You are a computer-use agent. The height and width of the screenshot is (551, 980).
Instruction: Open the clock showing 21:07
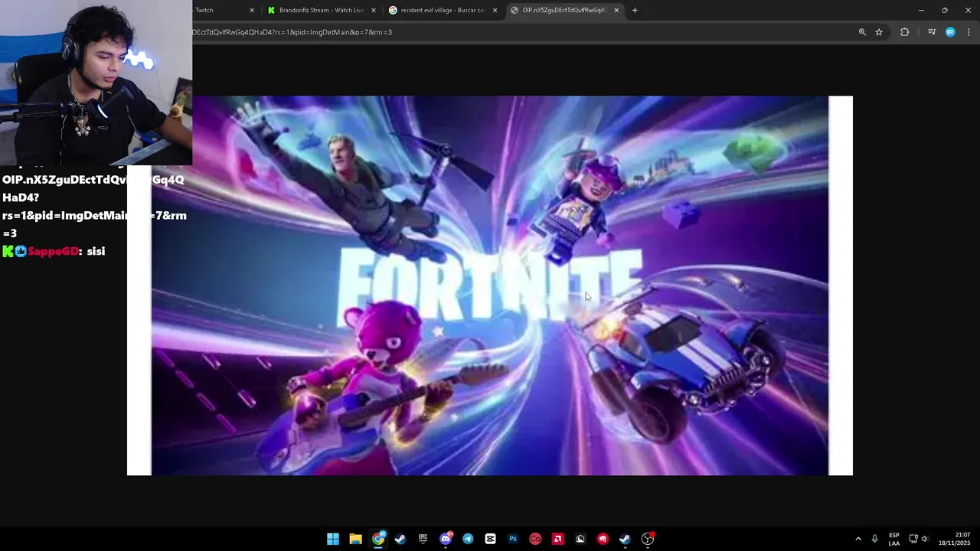coord(955,539)
